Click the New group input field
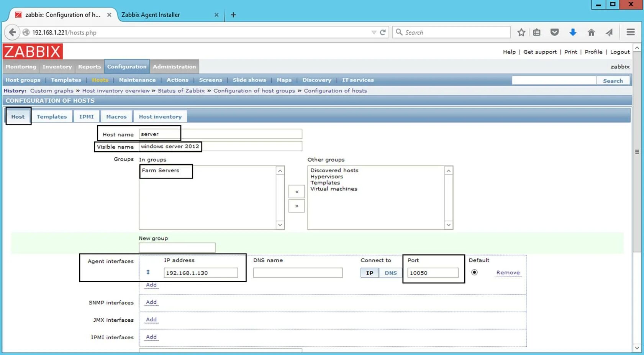 tap(177, 247)
